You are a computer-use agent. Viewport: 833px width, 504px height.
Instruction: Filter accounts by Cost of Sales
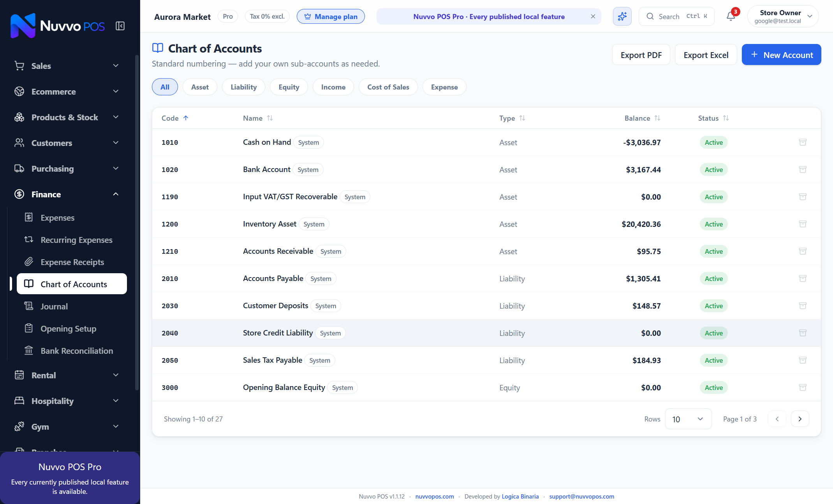pyautogui.click(x=388, y=87)
